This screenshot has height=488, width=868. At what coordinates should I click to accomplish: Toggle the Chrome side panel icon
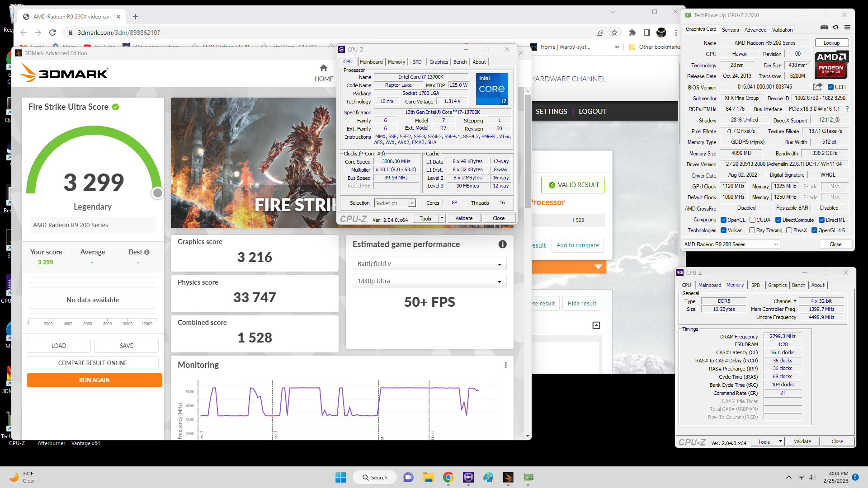(x=647, y=33)
